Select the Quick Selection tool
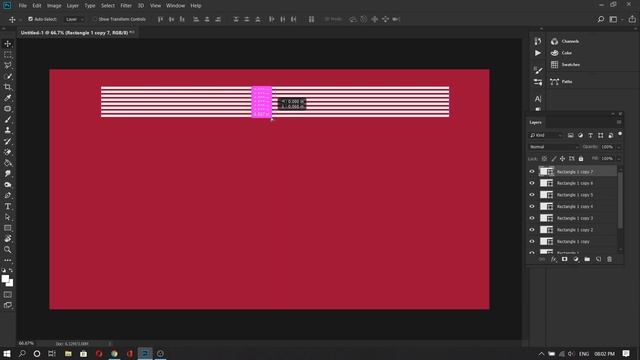The height and width of the screenshot is (360, 640). click(x=8, y=76)
